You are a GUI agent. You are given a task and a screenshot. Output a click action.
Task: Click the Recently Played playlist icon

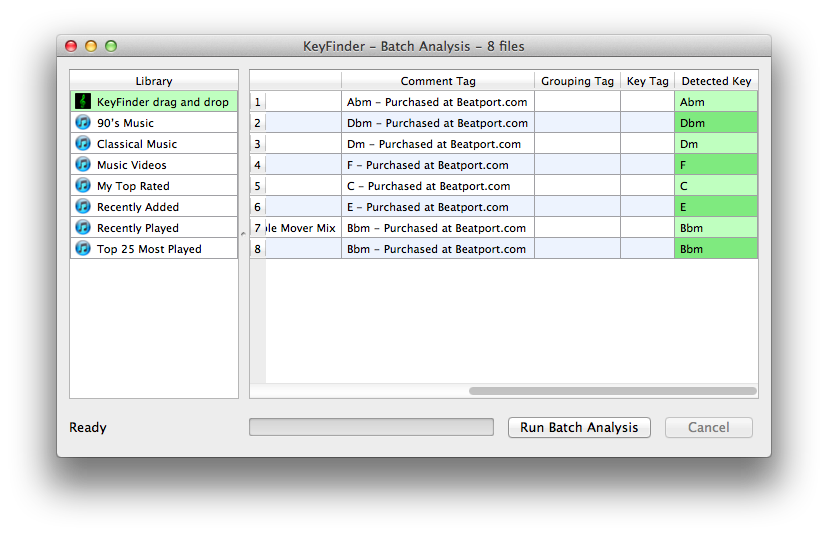coord(84,228)
